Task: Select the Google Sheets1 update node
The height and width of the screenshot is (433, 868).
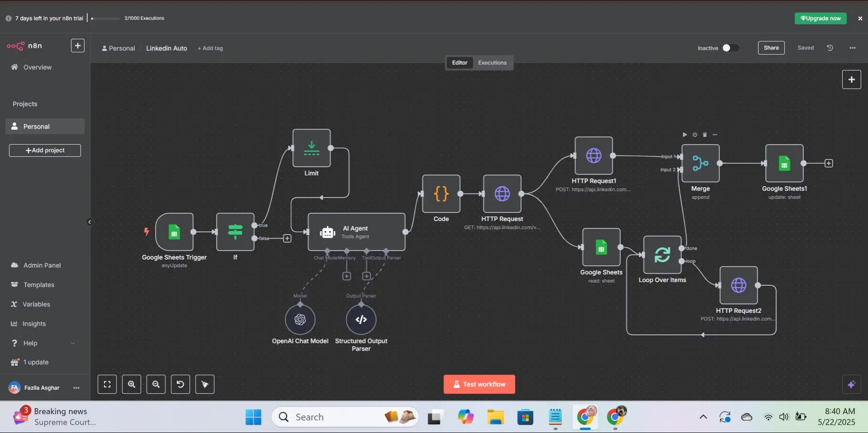Action: 784,163
